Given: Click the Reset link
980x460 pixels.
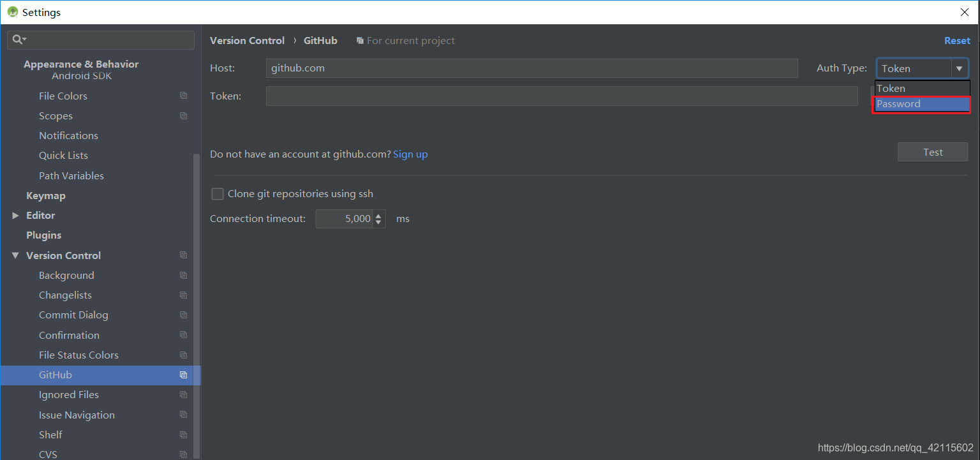Looking at the screenshot, I should click(x=957, y=40).
